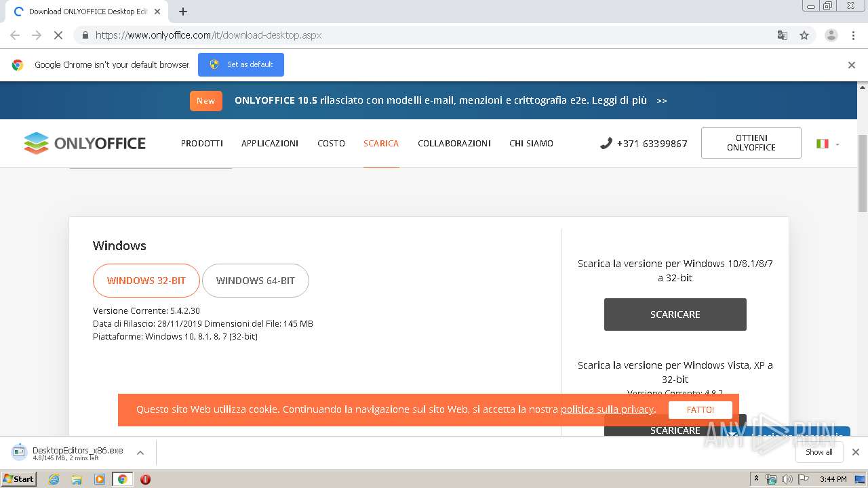Open the APPLICAZIONI menu
Screen dimensions: 868x488
(x=270, y=143)
